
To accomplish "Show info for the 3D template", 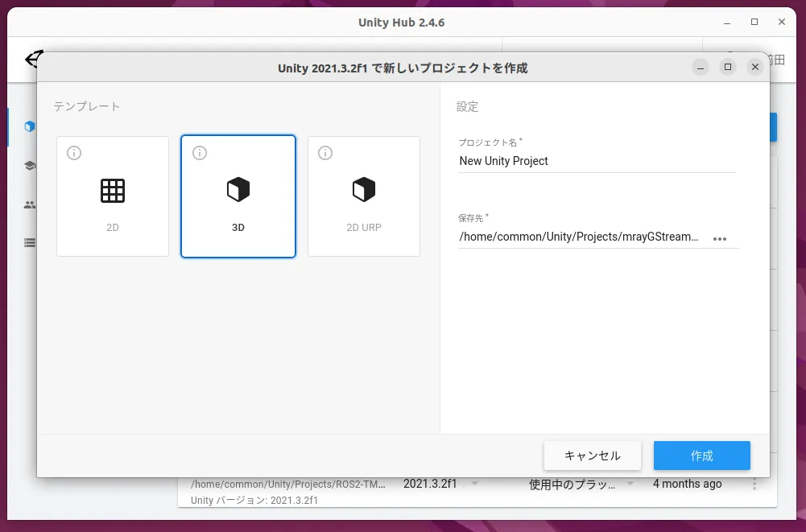I will pyautogui.click(x=200, y=153).
